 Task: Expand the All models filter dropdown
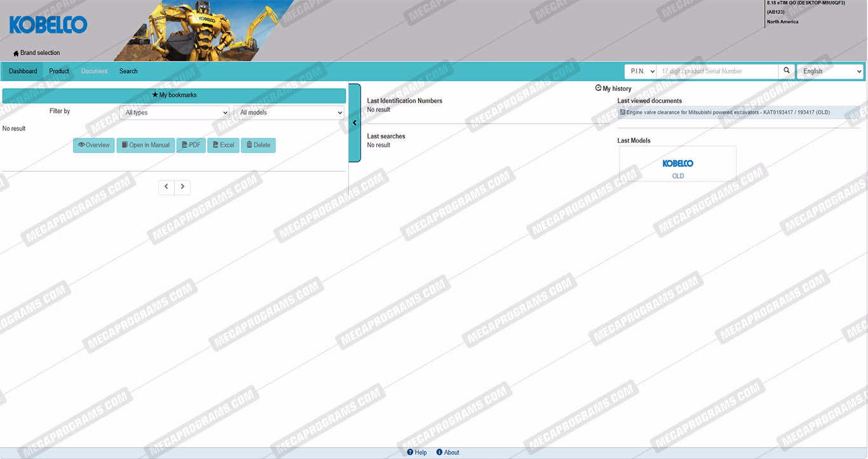(288, 112)
